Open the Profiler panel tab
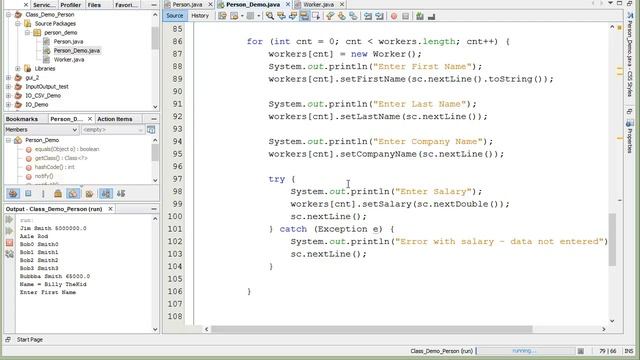 [71, 5]
